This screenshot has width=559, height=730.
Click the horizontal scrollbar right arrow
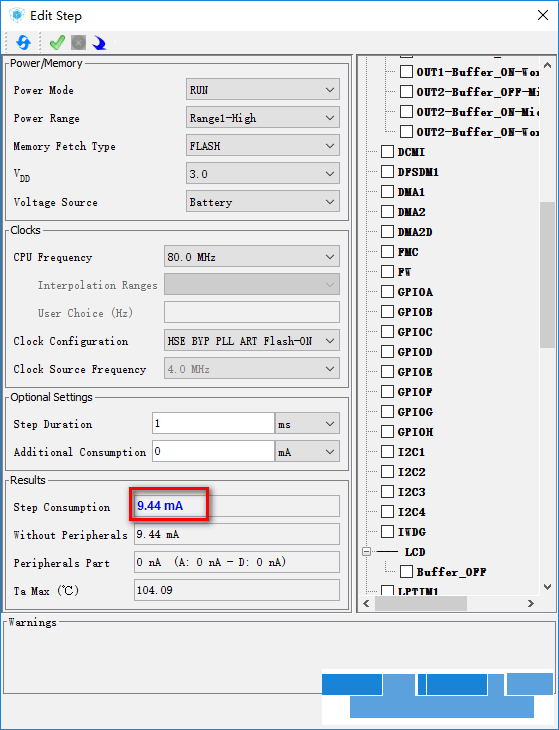(531, 603)
